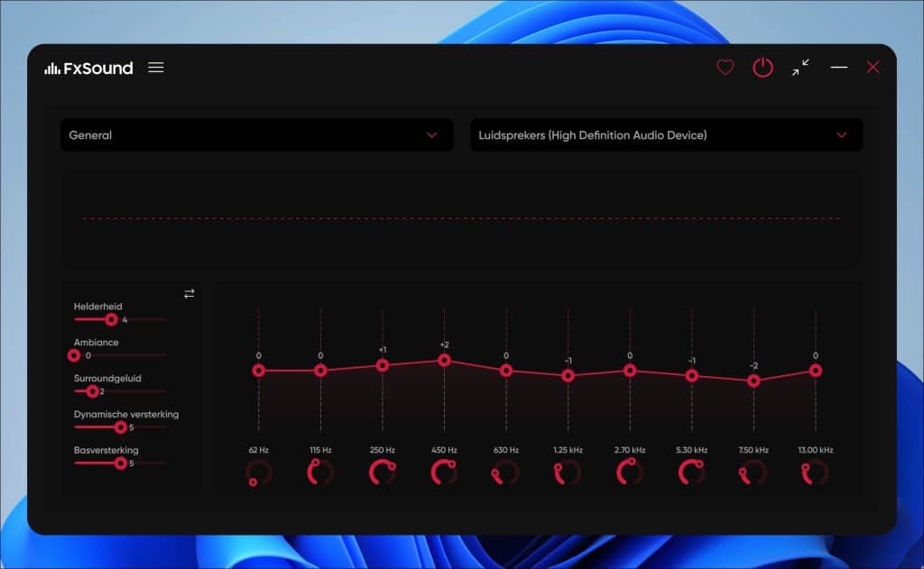
Task: Click the 250 Hz frequency knob
Action: pos(383,473)
